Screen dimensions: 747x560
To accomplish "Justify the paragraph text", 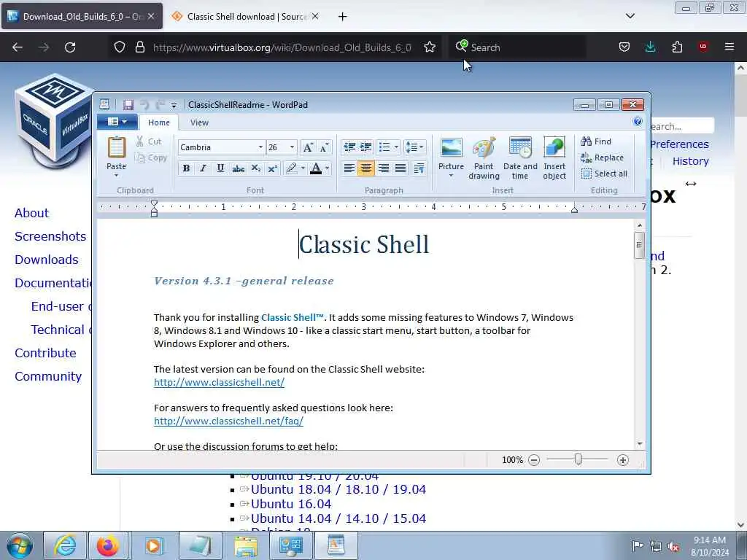I will pyautogui.click(x=400, y=168).
